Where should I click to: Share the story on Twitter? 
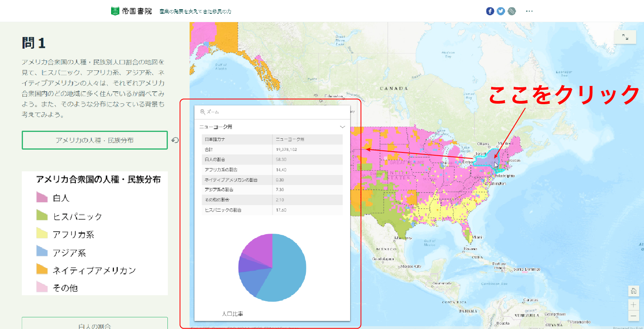[501, 11]
